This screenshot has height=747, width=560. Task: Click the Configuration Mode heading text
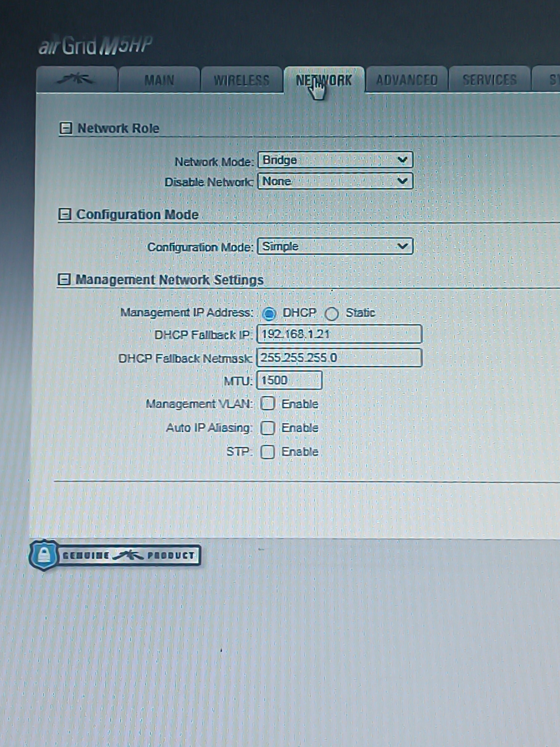coord(137,214)
